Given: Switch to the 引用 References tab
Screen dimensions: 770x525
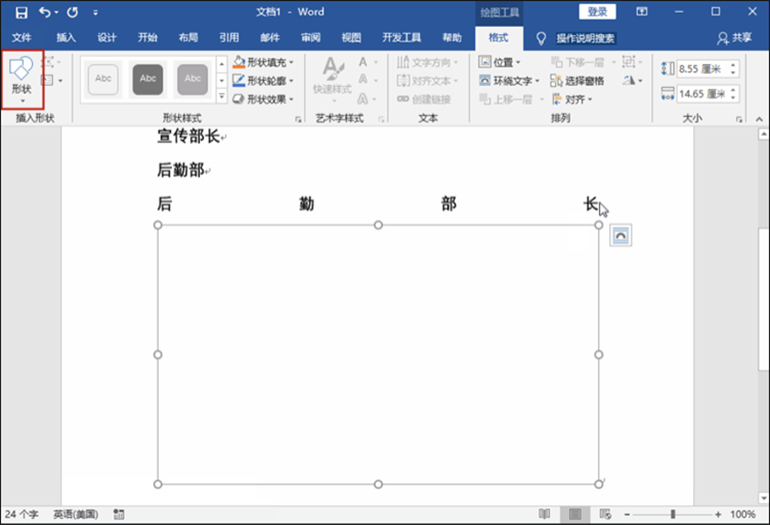Looking at the screenshot, I should 229,38.
